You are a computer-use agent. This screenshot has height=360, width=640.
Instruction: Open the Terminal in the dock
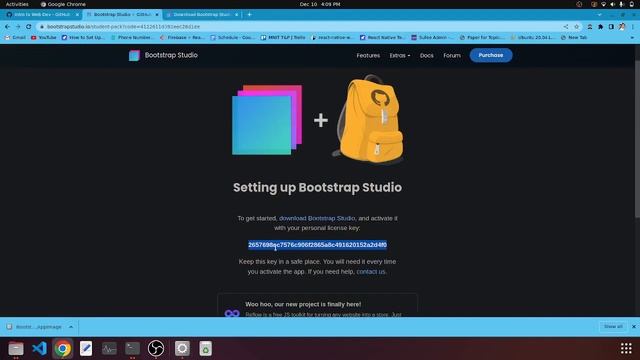point(132,348)
